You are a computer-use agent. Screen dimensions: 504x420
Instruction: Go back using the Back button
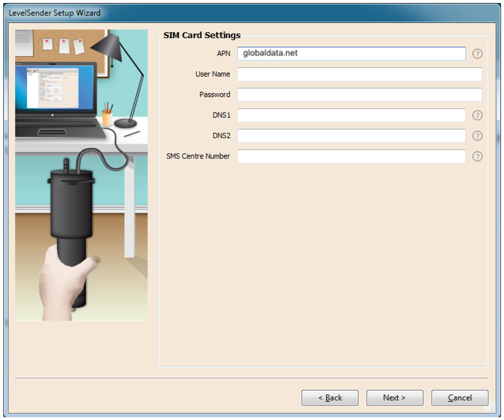330,397
